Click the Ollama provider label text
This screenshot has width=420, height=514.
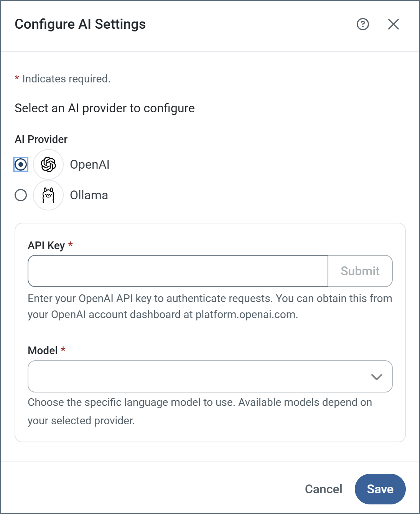(x=89, y=195)
